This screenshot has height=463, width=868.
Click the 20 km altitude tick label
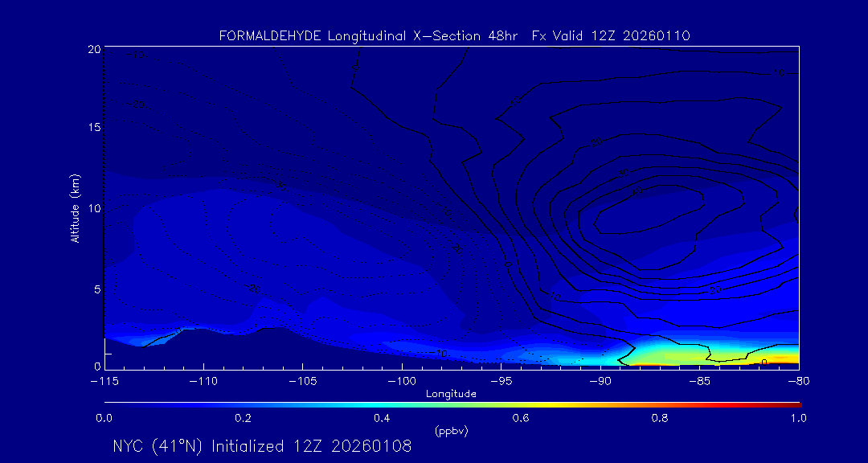coord(93,49)
